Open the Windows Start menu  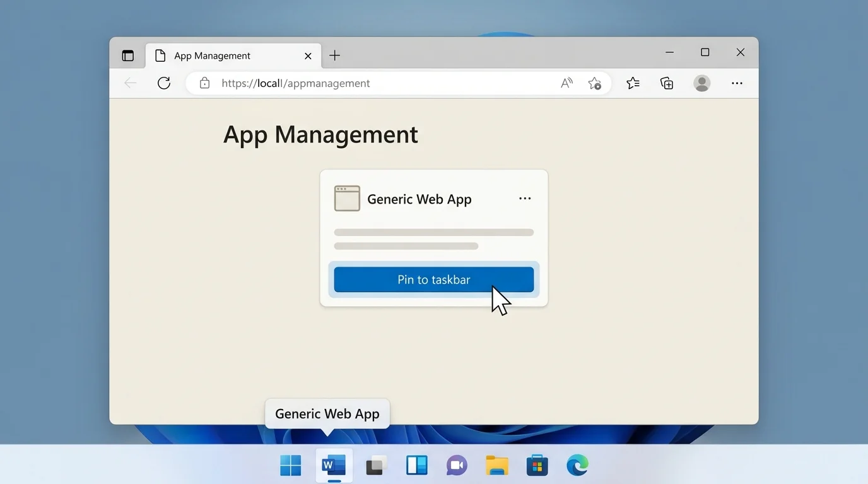[x=291, y=466]
